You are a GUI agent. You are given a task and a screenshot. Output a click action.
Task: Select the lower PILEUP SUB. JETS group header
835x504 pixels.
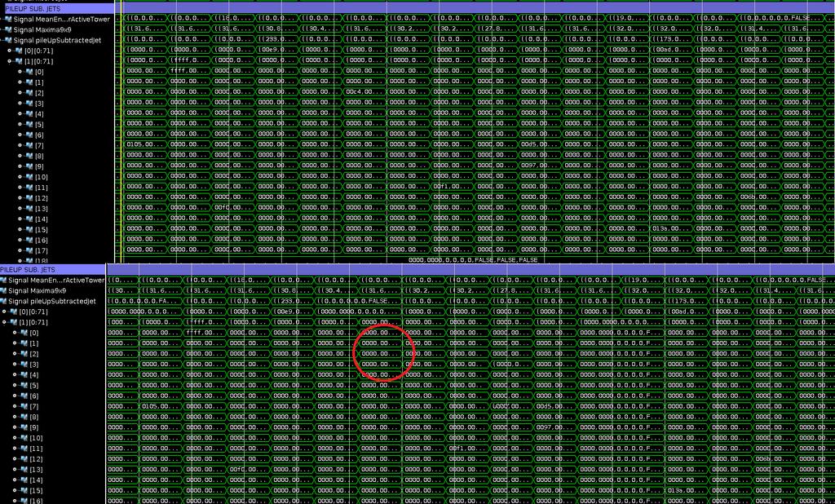pyautogui.click(x=53, y=270)
